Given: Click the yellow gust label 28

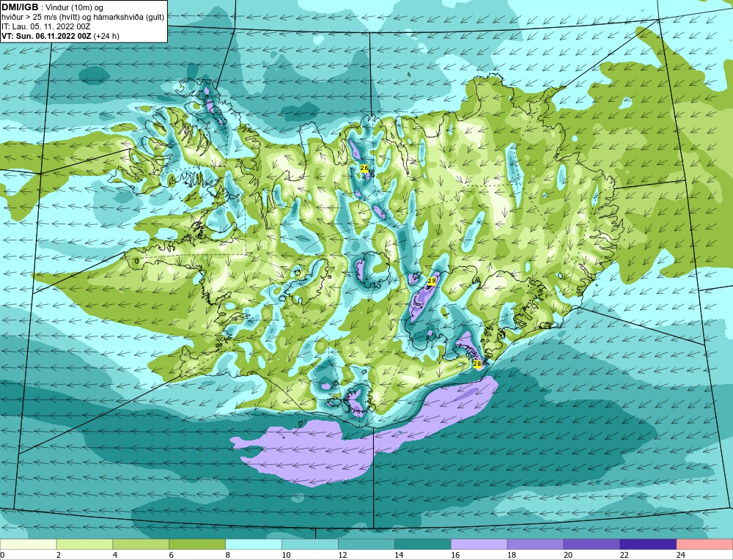Looking at the screenshot, I should coord(477,364).
